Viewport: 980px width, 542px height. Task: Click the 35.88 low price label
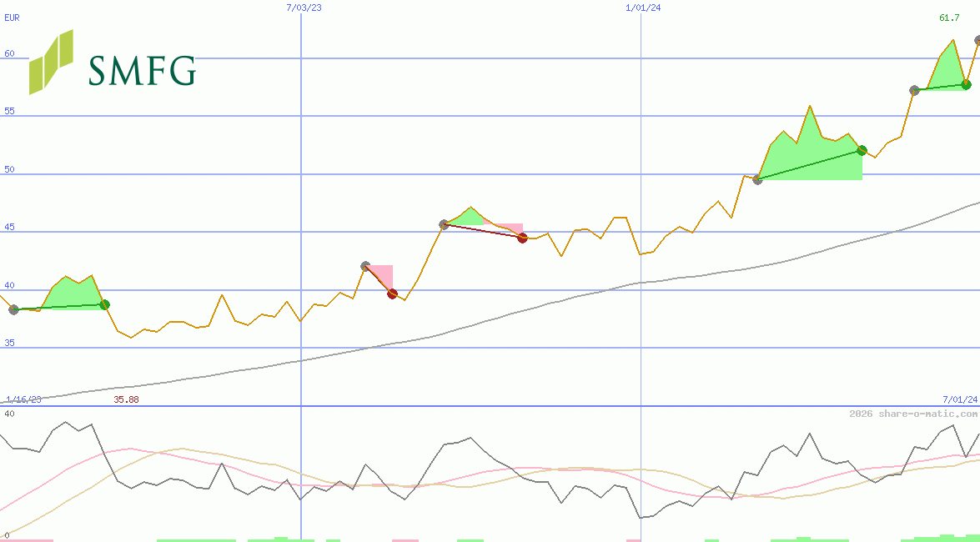tap(127, 399)
